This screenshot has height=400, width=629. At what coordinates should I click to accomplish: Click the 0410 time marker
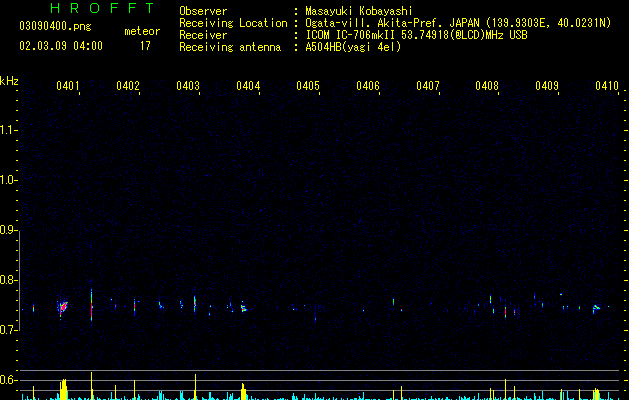click(607, 86)
